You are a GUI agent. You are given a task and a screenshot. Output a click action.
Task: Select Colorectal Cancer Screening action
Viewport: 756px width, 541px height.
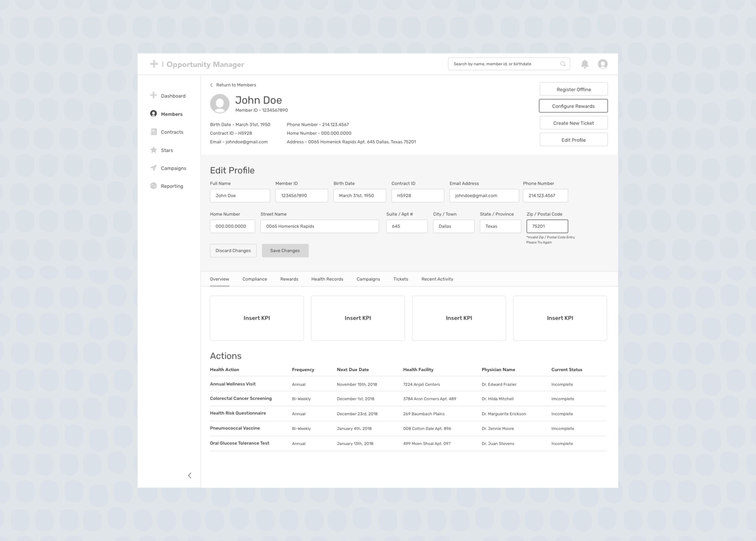pyautogui.click(x=241, y=399)
